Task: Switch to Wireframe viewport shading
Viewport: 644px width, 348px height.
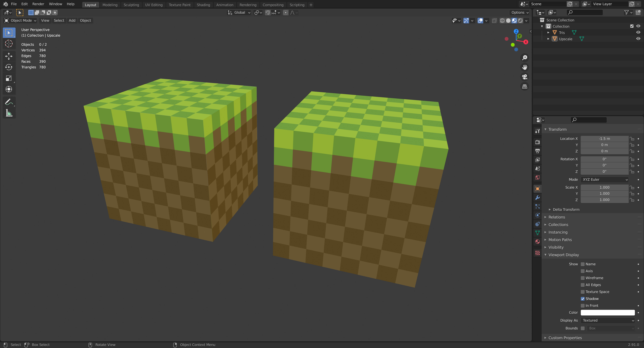Action: point(502,21)
